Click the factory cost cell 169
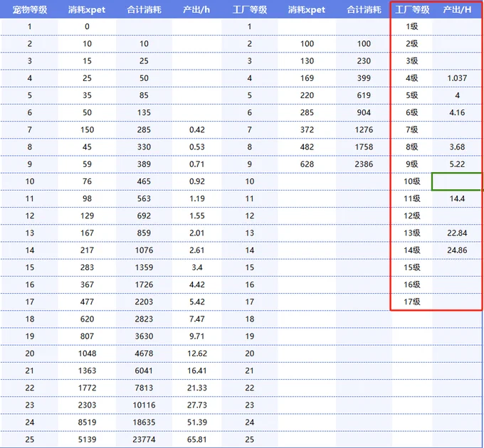This screenshot has width=484, height=448. [307, 78]
